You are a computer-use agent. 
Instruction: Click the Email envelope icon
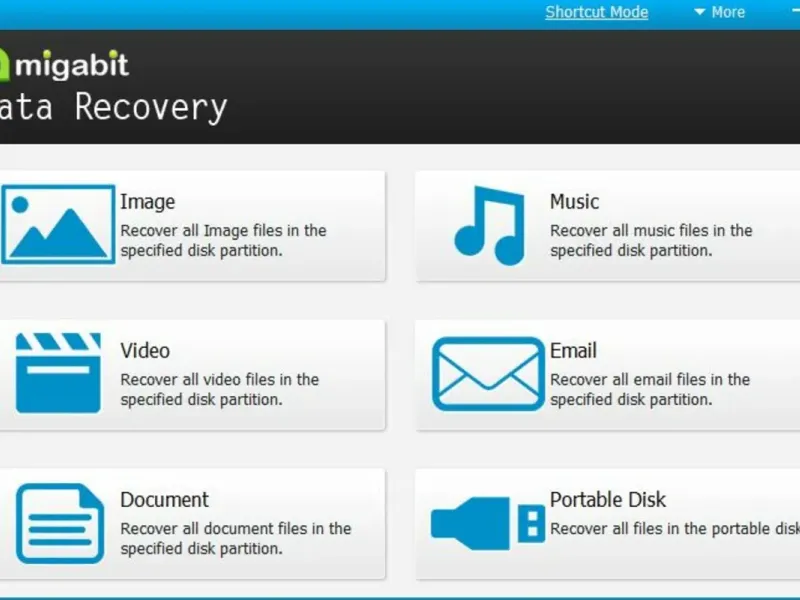pyautogui.click(x=488, y=373)
